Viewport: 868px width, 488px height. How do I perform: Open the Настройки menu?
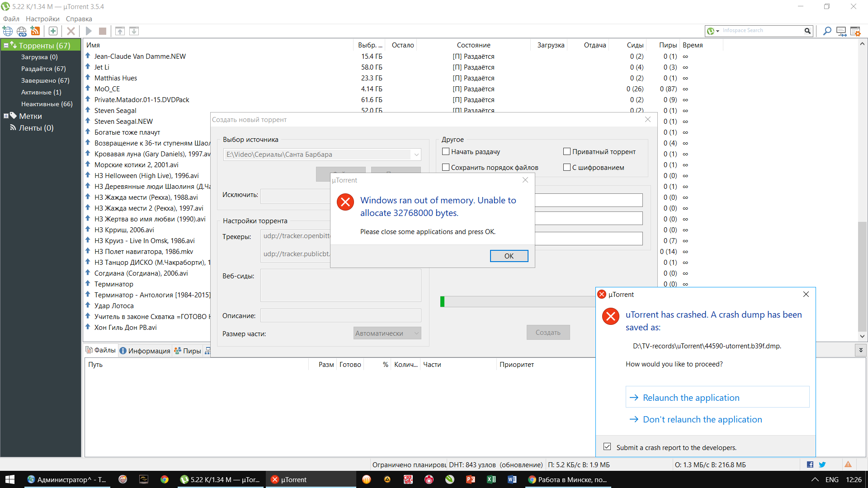coord(42,19)
